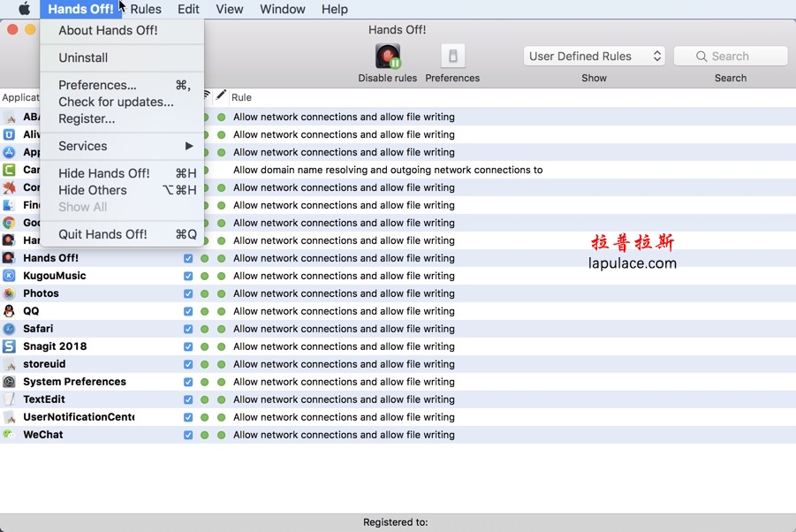The height and width of the screenshot is (532, 796).
Task: Choose Check for updates... menu item
Action: (x=116, y=102)
